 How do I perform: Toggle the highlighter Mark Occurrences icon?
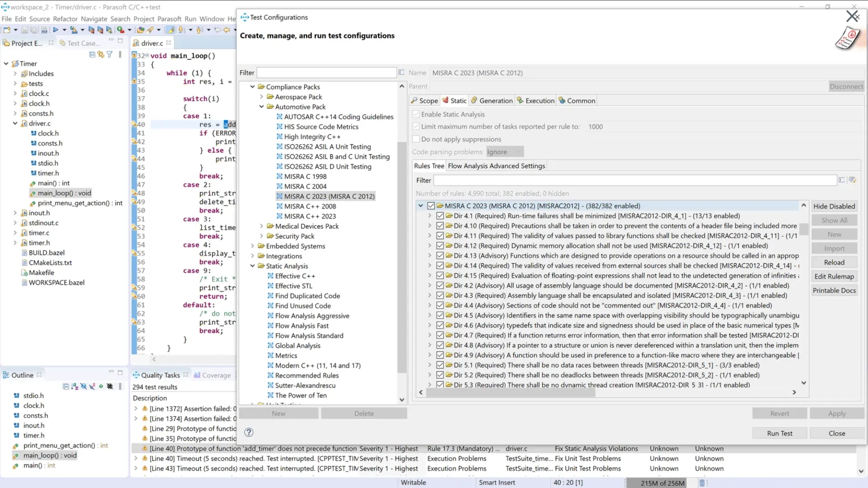tap(171, 30)
